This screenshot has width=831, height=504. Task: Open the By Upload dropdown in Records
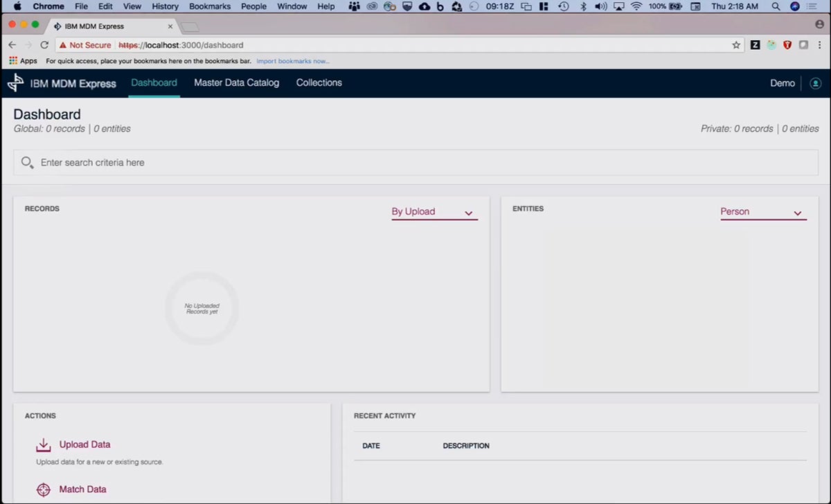pyautogui.click(x=435, y=213)
